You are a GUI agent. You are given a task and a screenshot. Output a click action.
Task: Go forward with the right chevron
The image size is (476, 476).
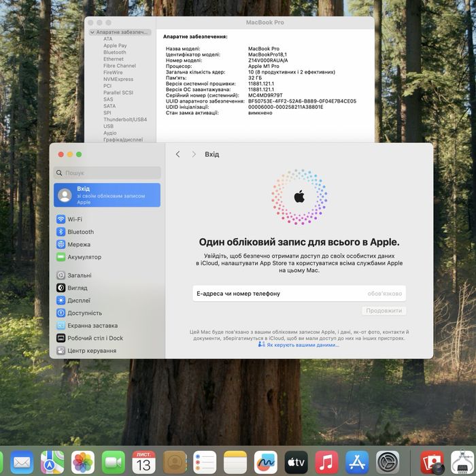point(194,154)
